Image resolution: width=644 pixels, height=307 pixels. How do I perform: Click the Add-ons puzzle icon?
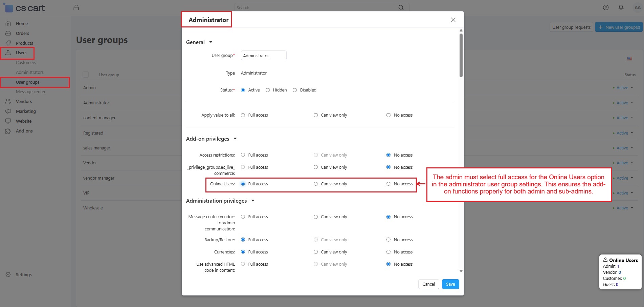pos(8,131)
